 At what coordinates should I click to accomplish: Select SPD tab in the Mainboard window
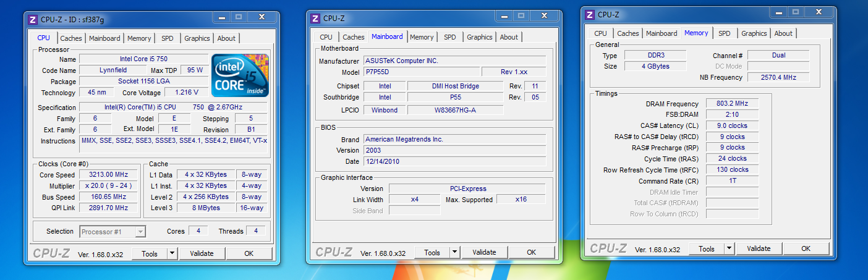pos(450,37)
